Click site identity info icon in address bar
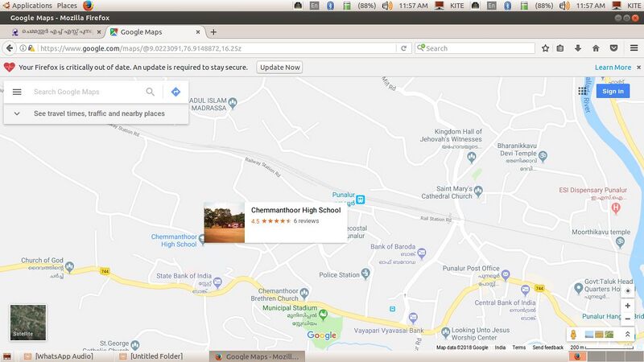 23,48
